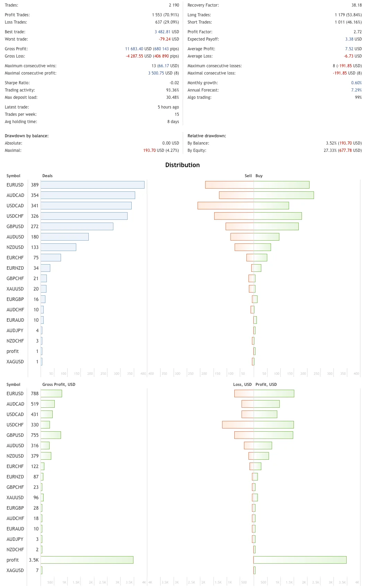Click the large 3.5K profit gross-profit bar
The width and height of the screenshot is (366, 588).
pos(87,560)
